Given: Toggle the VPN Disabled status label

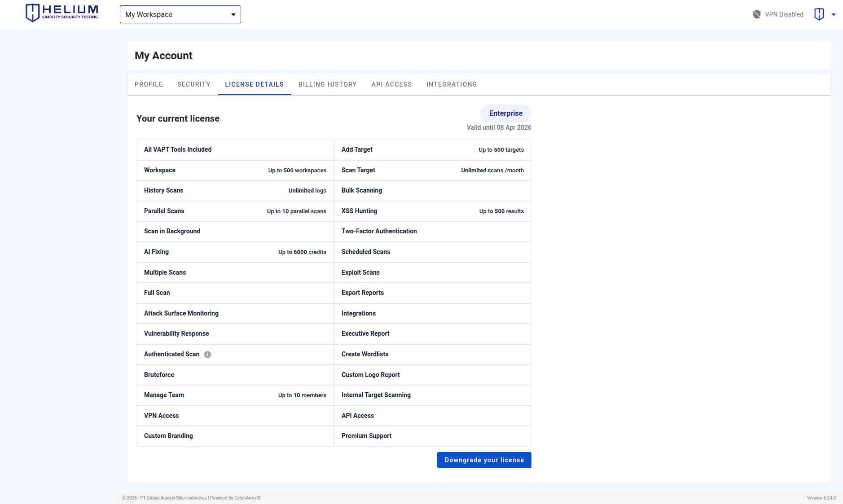Looking at the screenshot, I should [784, 14].
